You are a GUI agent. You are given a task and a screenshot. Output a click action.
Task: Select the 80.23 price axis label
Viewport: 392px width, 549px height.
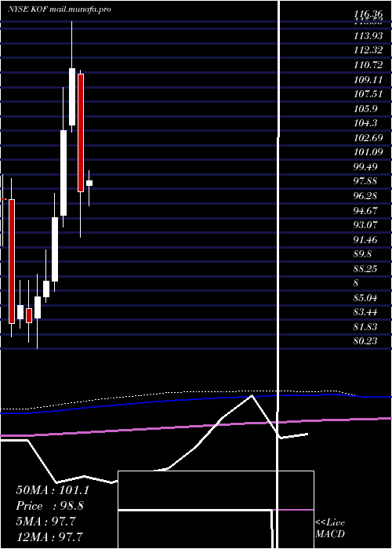point(366,340)
